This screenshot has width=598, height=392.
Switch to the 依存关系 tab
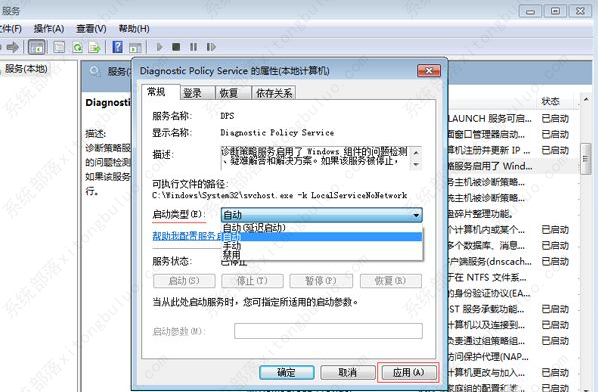(x=274, y=93)
